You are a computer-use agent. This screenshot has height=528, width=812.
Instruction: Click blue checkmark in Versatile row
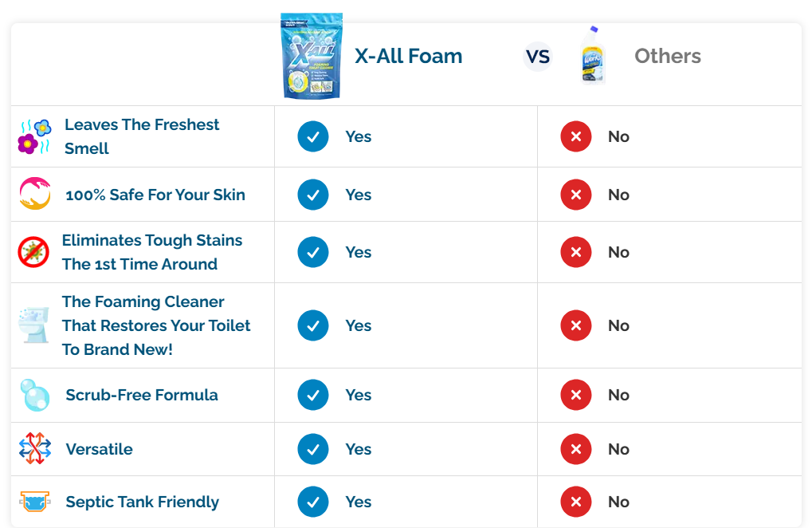[x=313, y=449]
